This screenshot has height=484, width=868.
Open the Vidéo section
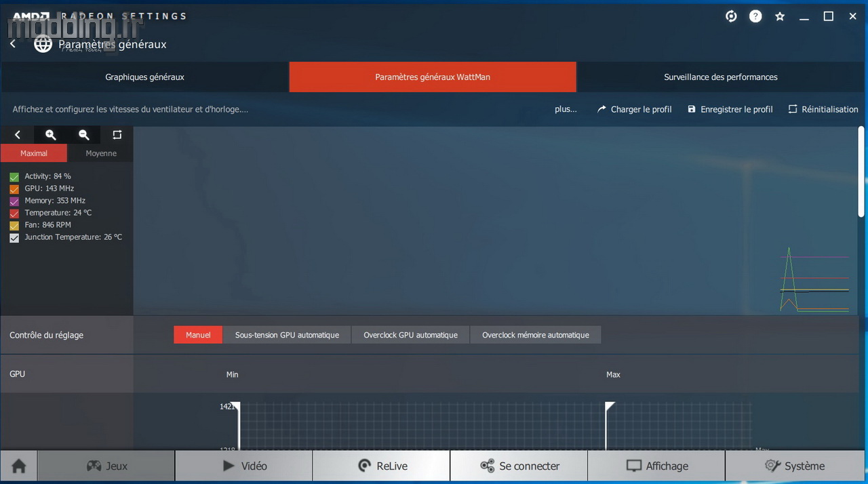pyautogui.click(x=244, y=466)
